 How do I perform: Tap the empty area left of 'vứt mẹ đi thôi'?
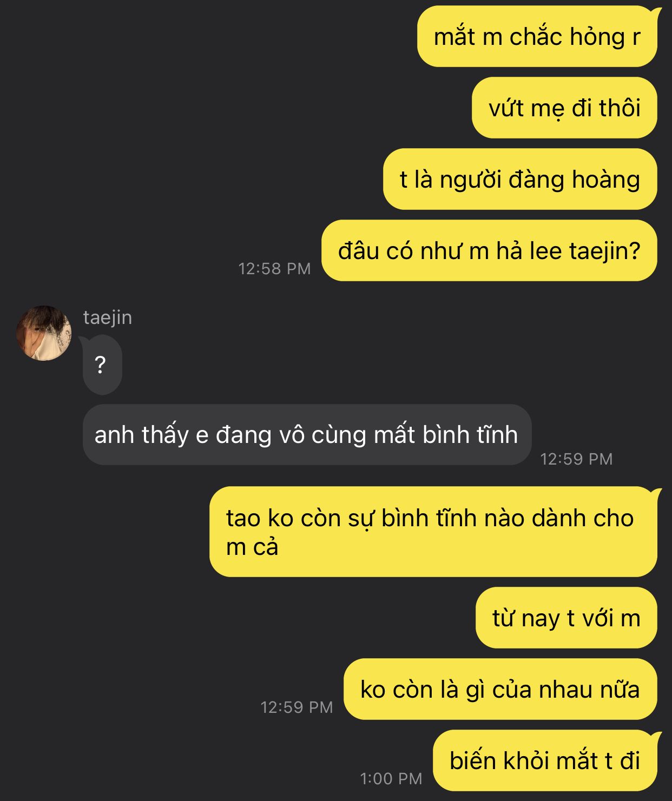tap(233, 108)
